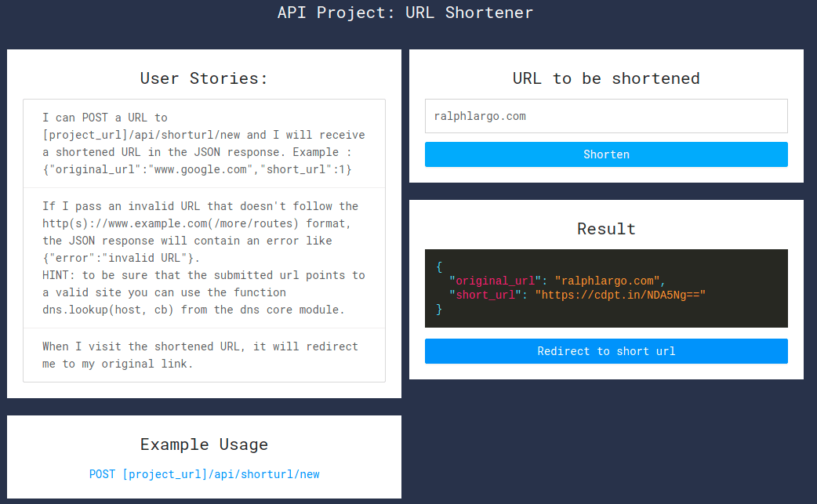The width and height of the screenshot is (817, 504).
Task: Click the https://cdpt.in/NDA5Ng== short URL value
Action: tap(620, 296)
